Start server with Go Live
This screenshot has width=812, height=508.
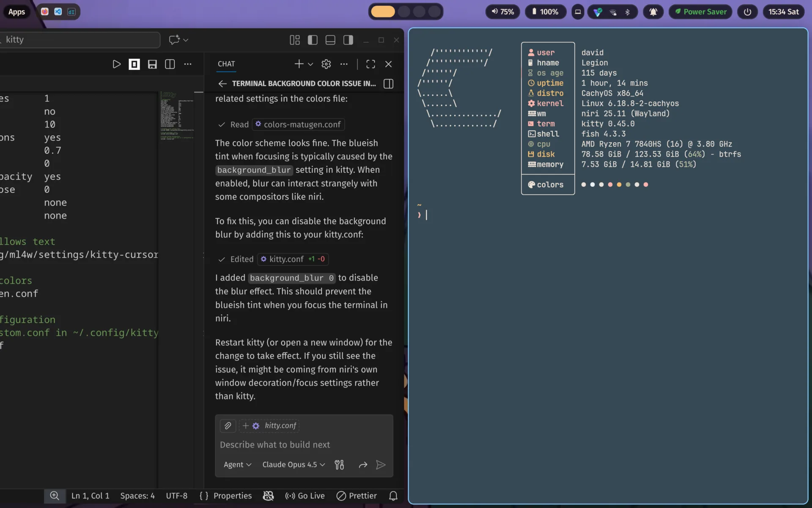305,496
